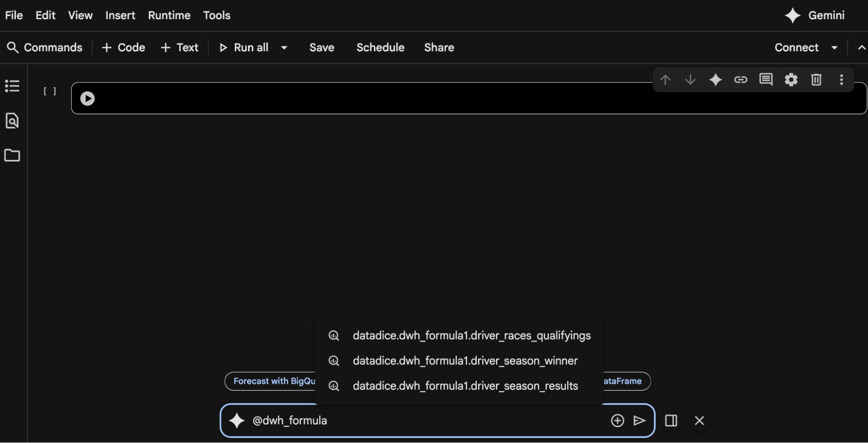Open the Files sidebar
The height and width of the screenshot is (443, 868).
click(x=12, y=155)
